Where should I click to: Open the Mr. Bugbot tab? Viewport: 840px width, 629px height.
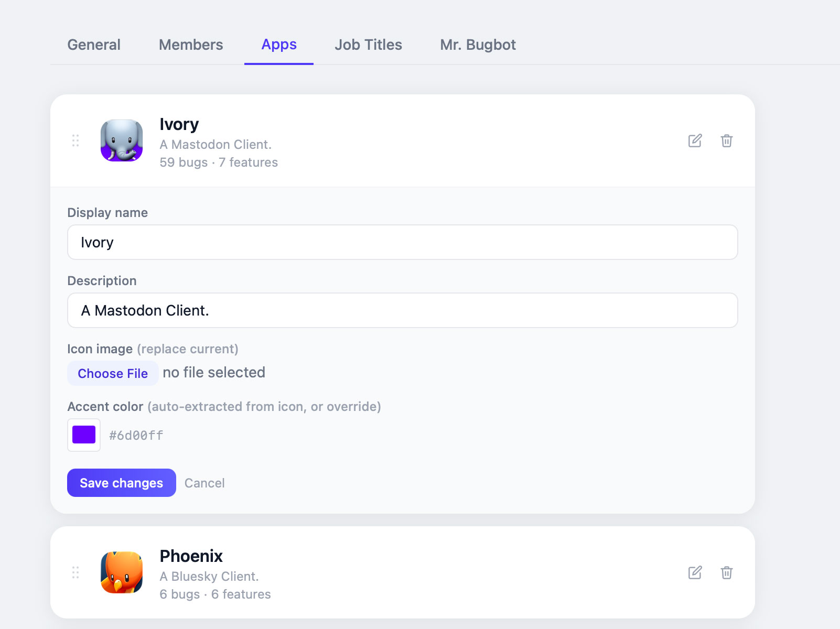[x=478, y=45]
